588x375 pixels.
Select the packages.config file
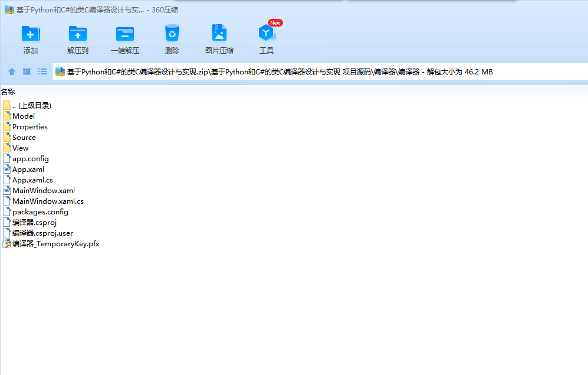[35, 211]
